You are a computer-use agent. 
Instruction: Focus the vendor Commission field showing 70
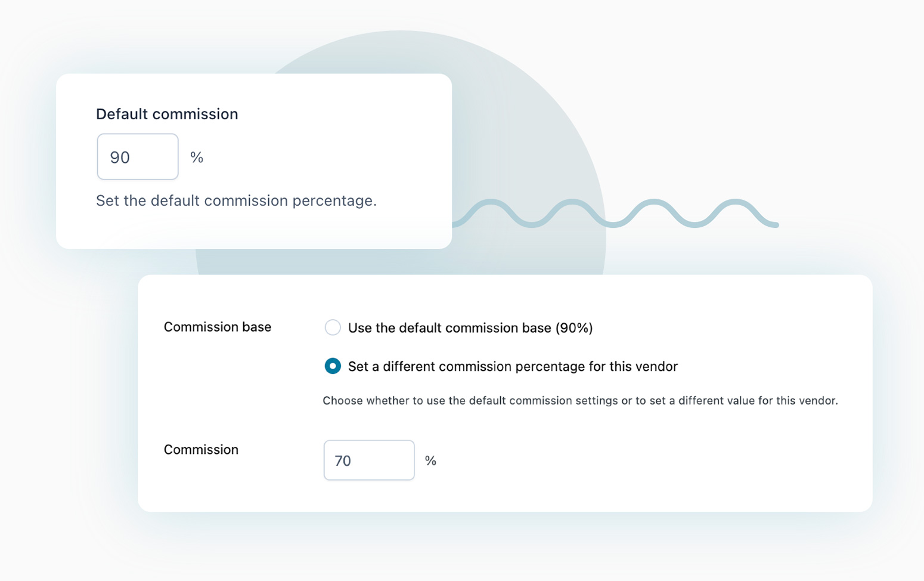tap(369, 460)
